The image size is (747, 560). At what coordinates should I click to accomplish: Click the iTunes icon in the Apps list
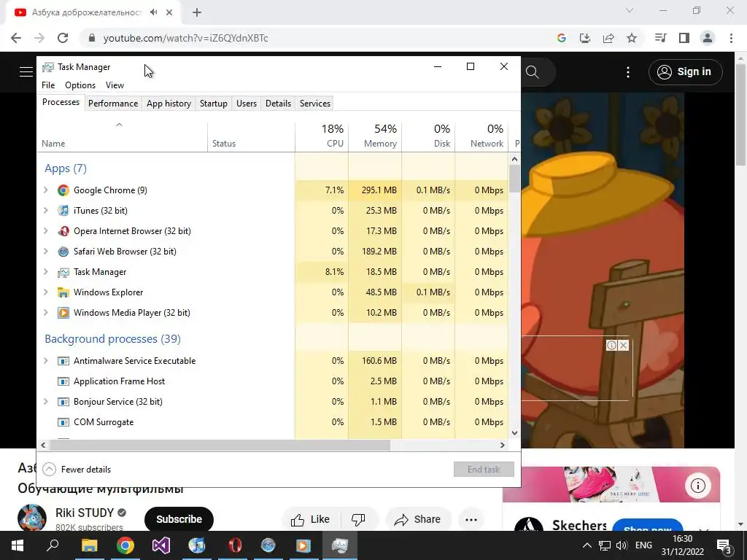pyautogui.click(x=63, y=211)
